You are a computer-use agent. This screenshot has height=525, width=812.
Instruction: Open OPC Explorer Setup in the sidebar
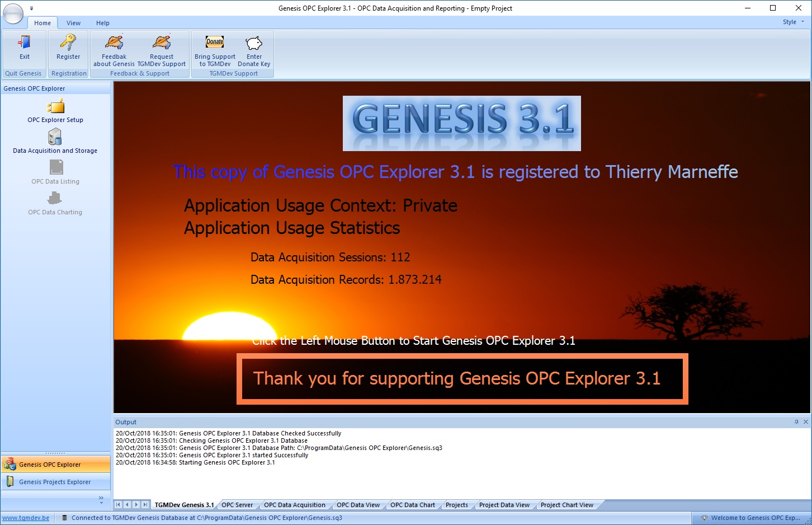[55, 111]
